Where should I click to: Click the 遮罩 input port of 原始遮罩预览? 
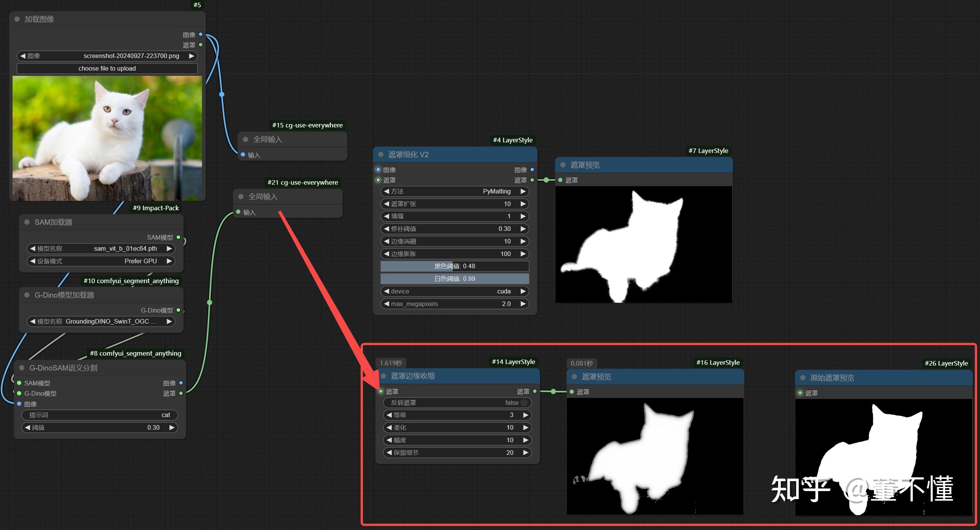[800, 393]
